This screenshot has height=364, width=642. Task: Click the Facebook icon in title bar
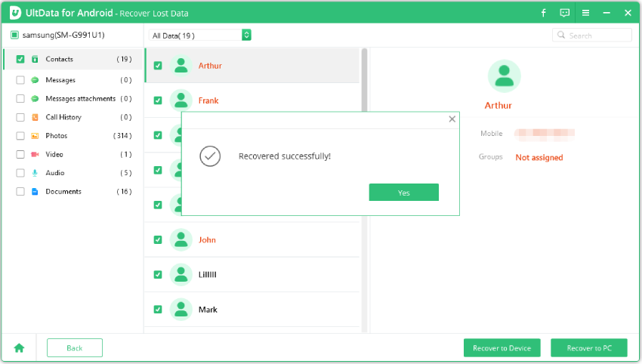tap(543, 13)
